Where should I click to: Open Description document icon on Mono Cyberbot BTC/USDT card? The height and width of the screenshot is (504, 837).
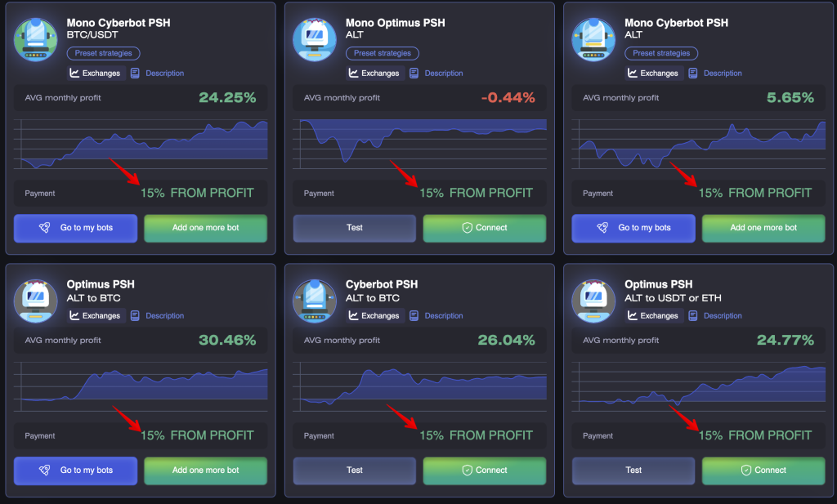tap(135, 73)
